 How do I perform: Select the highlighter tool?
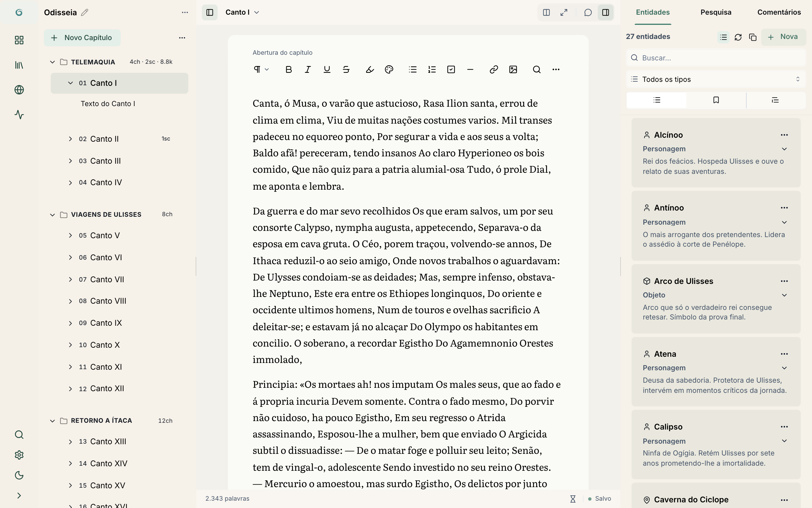coord(370,69)
